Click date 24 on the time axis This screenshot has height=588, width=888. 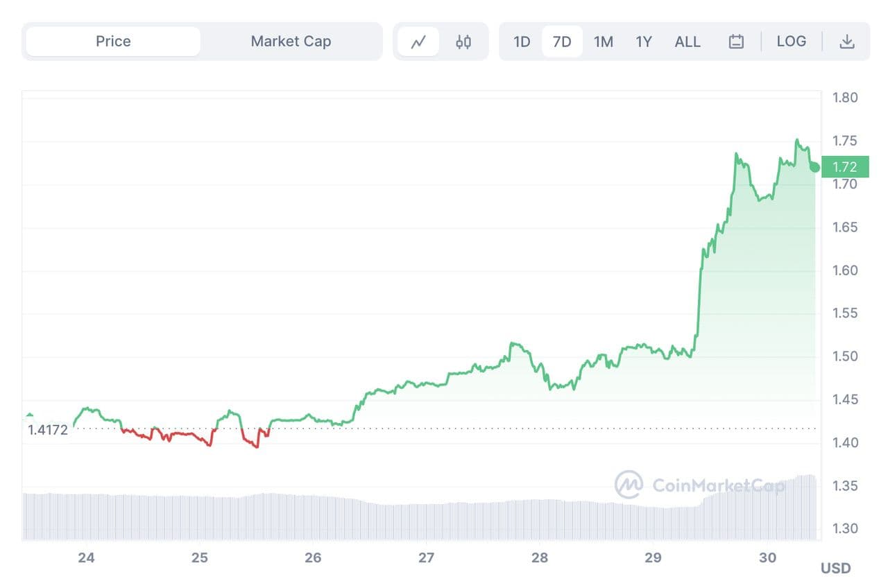(x=86, y=557)
